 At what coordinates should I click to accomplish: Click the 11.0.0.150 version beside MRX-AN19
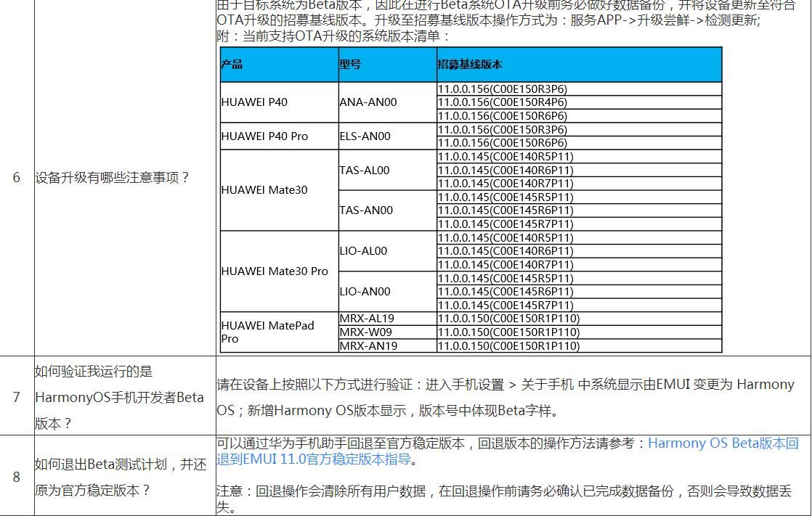coord(579,345)
